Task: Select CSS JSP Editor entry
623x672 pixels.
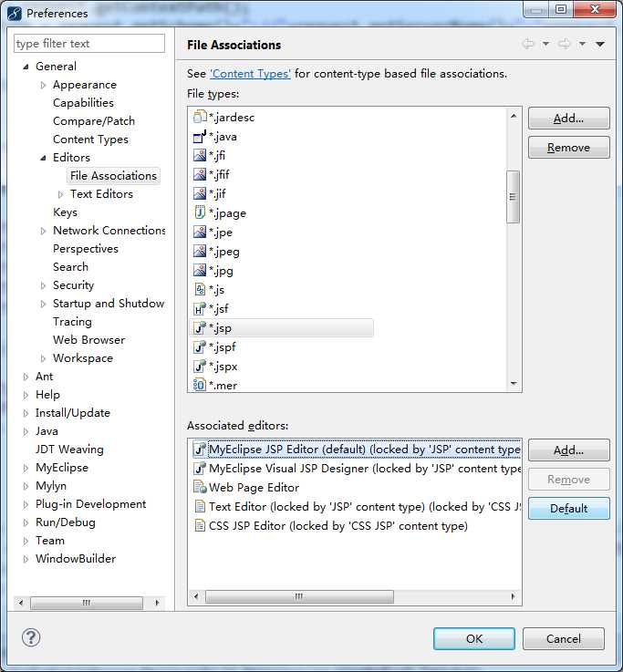Action: [337, 526]
